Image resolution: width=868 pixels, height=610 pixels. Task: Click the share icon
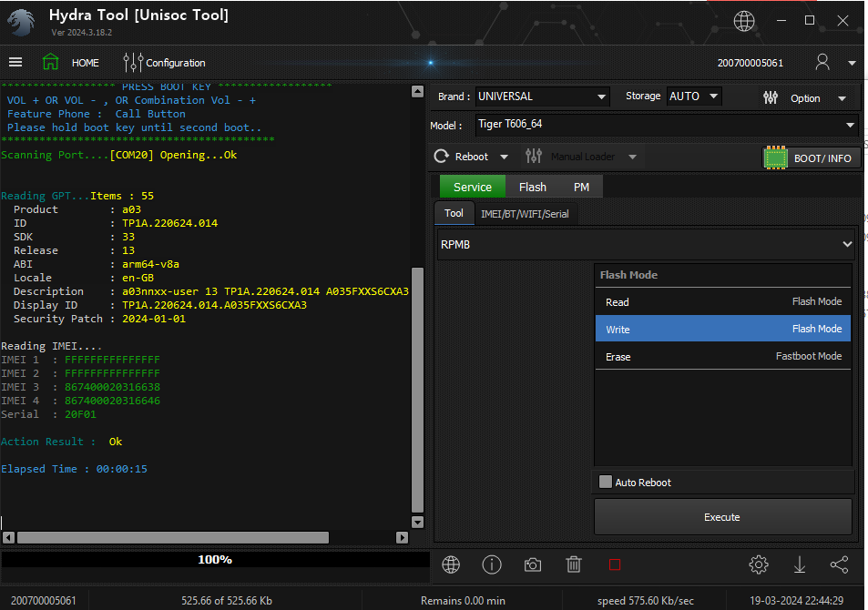tap(839, 564)
